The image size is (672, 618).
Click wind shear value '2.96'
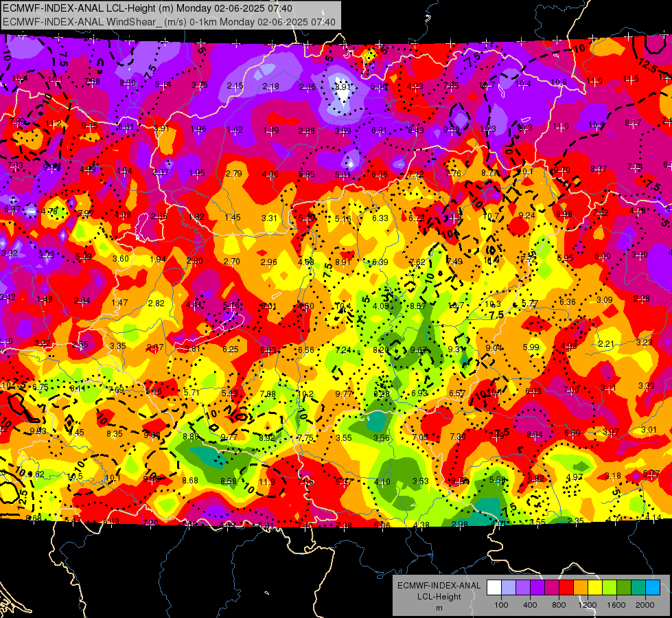[x=268, y=262]
